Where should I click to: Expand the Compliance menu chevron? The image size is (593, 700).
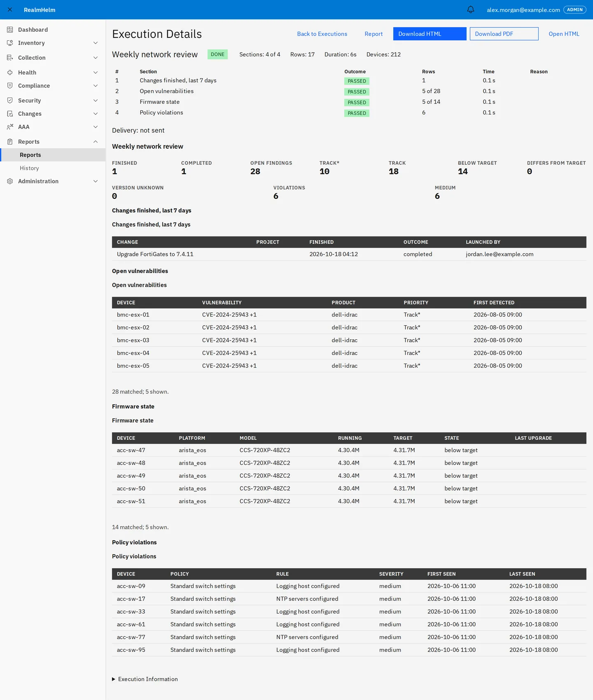coord(96,86)
